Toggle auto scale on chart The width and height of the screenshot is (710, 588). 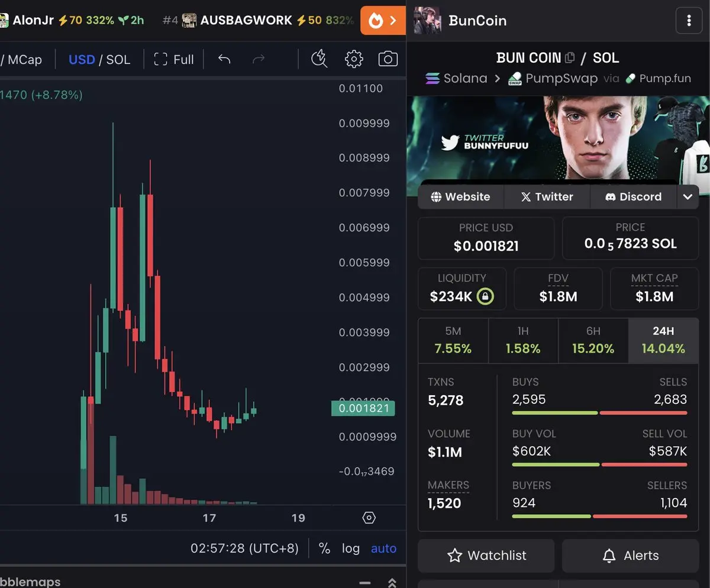pyautogui.click(x=383, y=548)
